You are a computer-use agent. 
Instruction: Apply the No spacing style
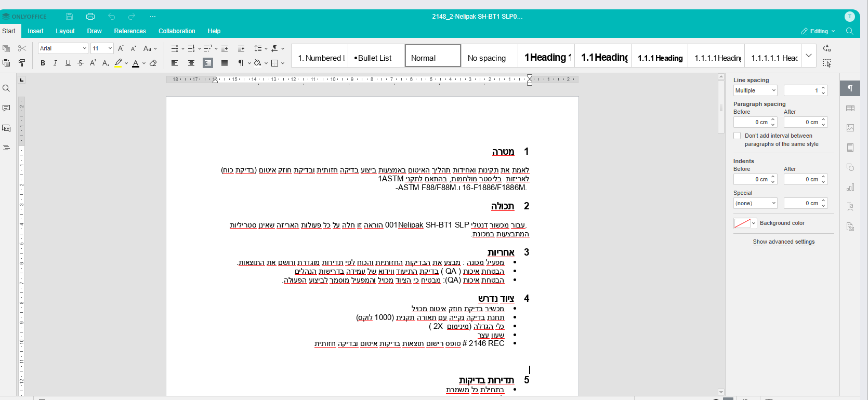click(486, 58)
